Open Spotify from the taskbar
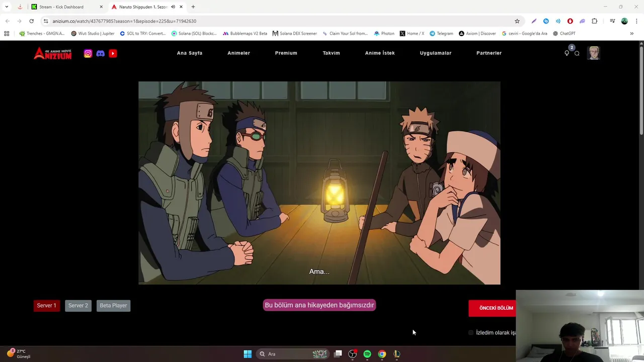Image resolution: width=644 pixels, height=362 pixels. [367, 354]
